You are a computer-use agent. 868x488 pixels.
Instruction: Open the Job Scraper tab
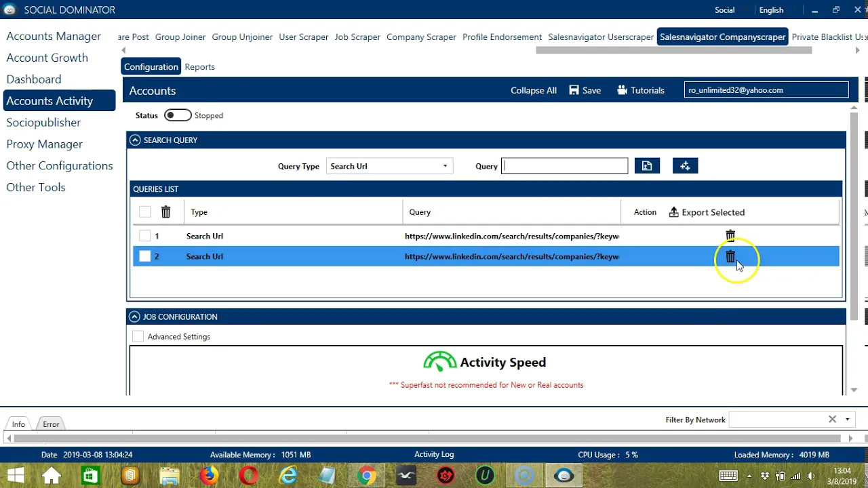(x=357, y=37)
